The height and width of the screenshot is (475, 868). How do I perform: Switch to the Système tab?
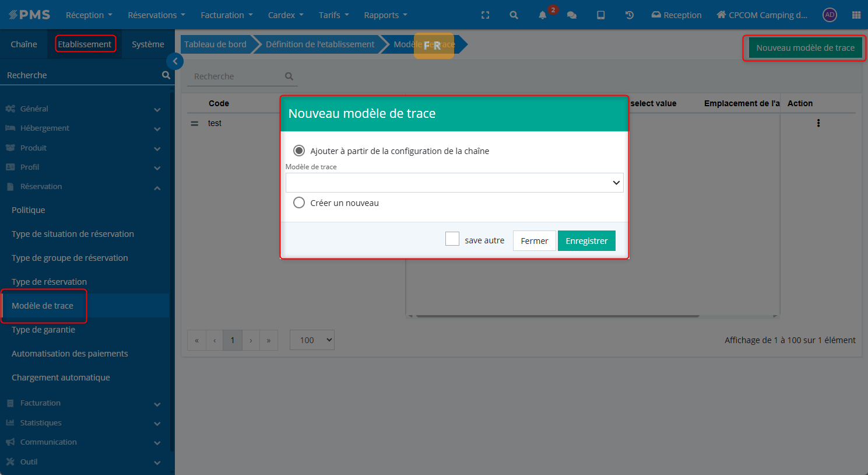147,44
